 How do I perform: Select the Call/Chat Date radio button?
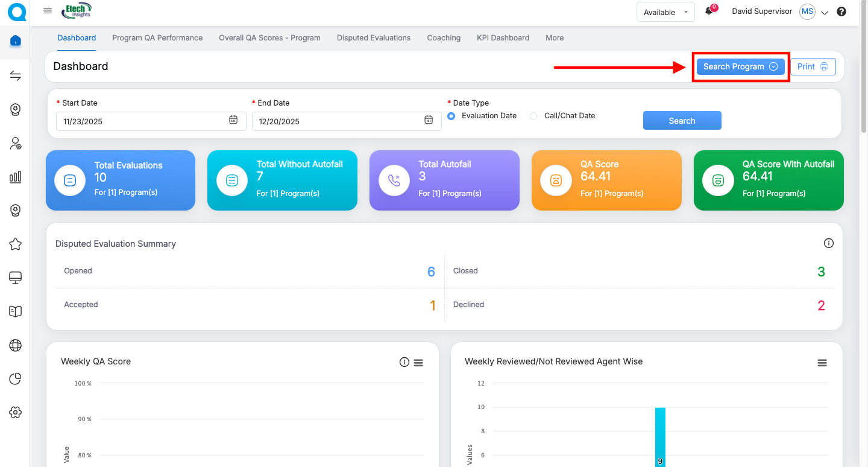[533, 116]
